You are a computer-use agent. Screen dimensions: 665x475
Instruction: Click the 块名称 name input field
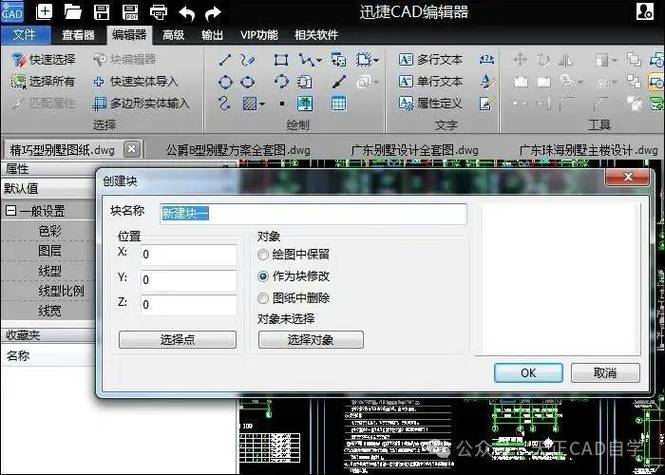coord(313,214)
